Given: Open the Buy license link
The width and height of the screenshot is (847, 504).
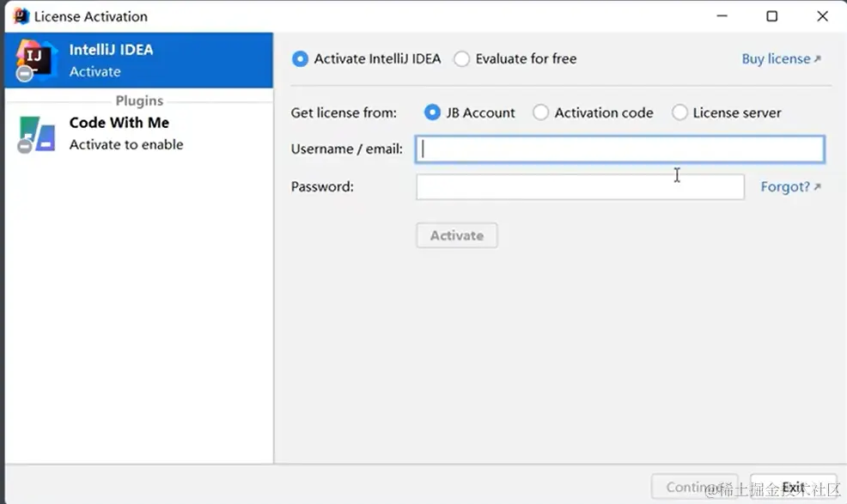Looking at the screenshot, I should (x=781, y=58).
